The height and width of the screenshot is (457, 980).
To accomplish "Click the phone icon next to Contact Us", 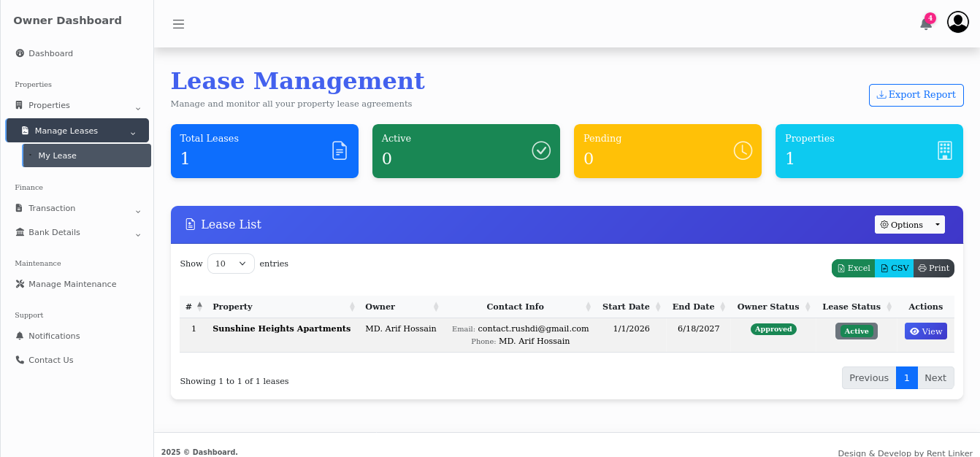I will [20, 359].
